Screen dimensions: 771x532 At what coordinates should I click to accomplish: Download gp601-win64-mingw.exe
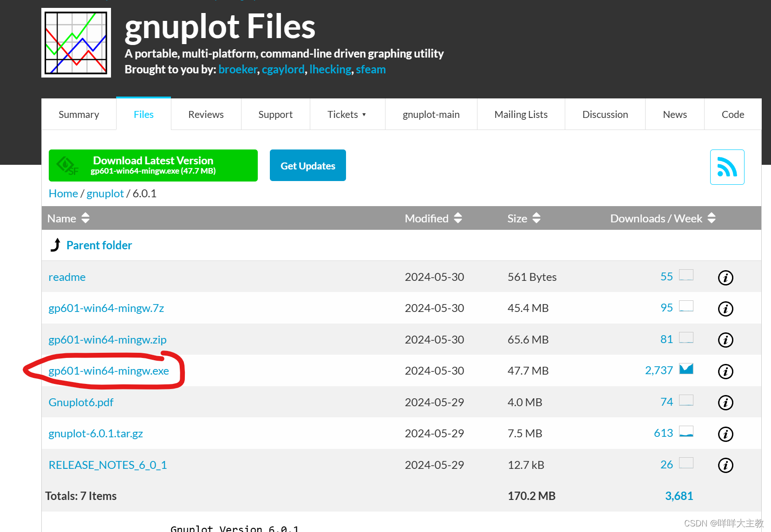point(109,370)
